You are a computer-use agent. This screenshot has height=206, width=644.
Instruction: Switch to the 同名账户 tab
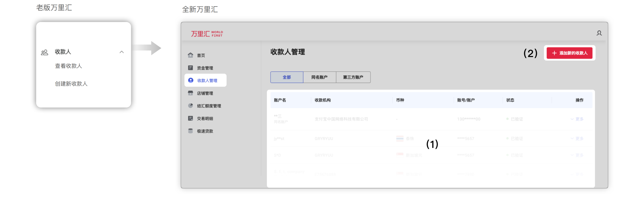[x=319, y=77]
